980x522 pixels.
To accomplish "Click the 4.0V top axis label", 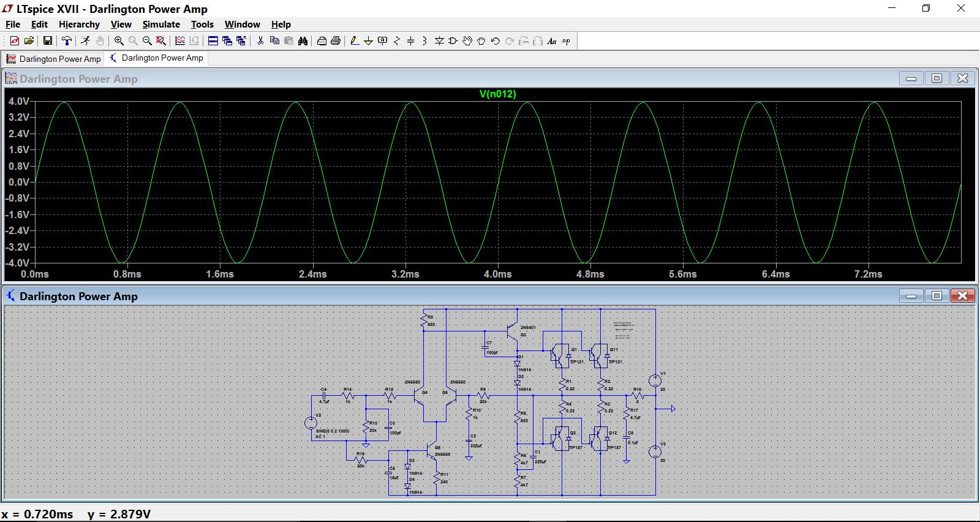I will click(18, 101).
